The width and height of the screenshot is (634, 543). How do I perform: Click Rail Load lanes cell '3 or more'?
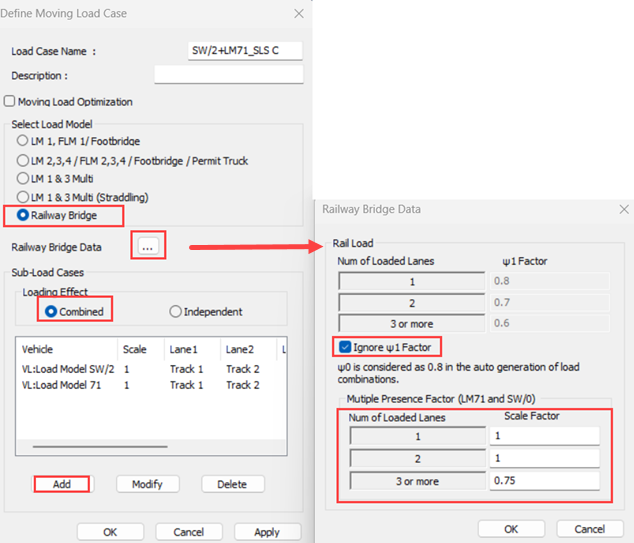tap(412, 323)
